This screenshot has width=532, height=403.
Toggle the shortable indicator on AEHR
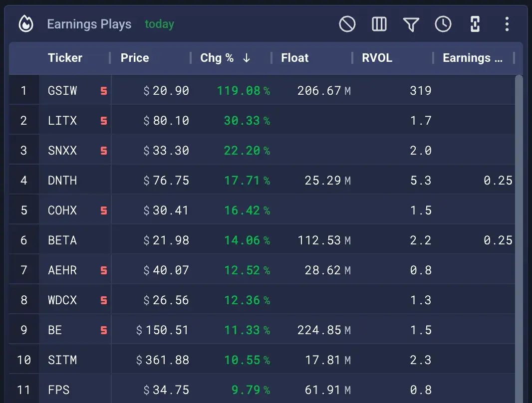[103, 270]
